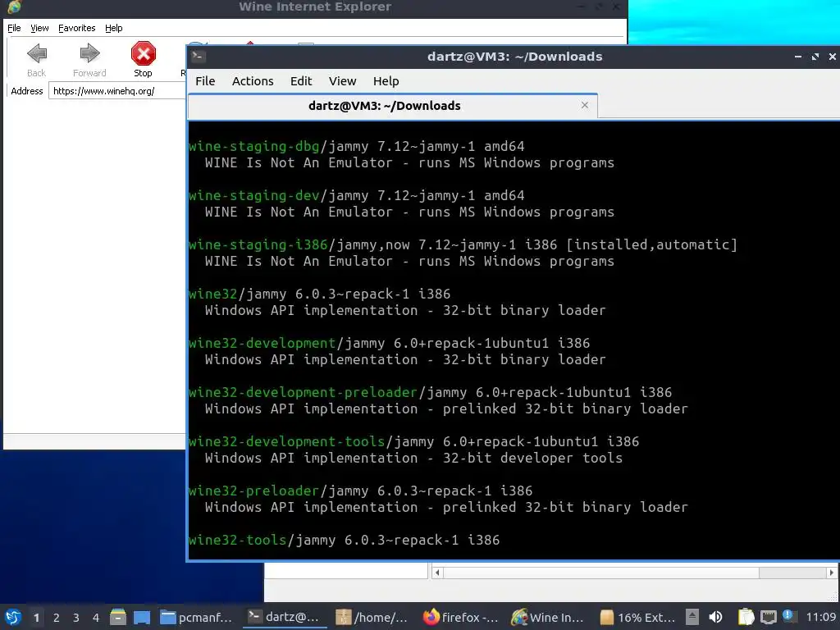
Task: Click the terminal icon in the terminal title bar
Action: [199, 57]
